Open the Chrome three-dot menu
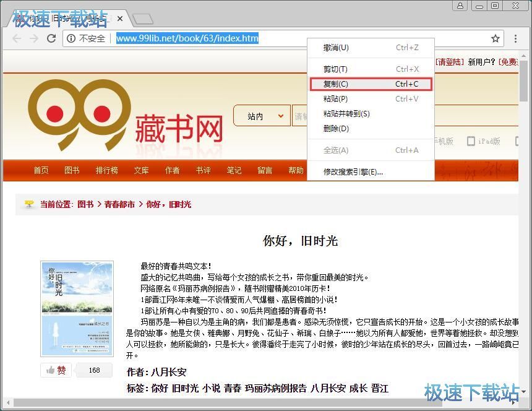This screenshot has width=532, height=411. (515, 38)
